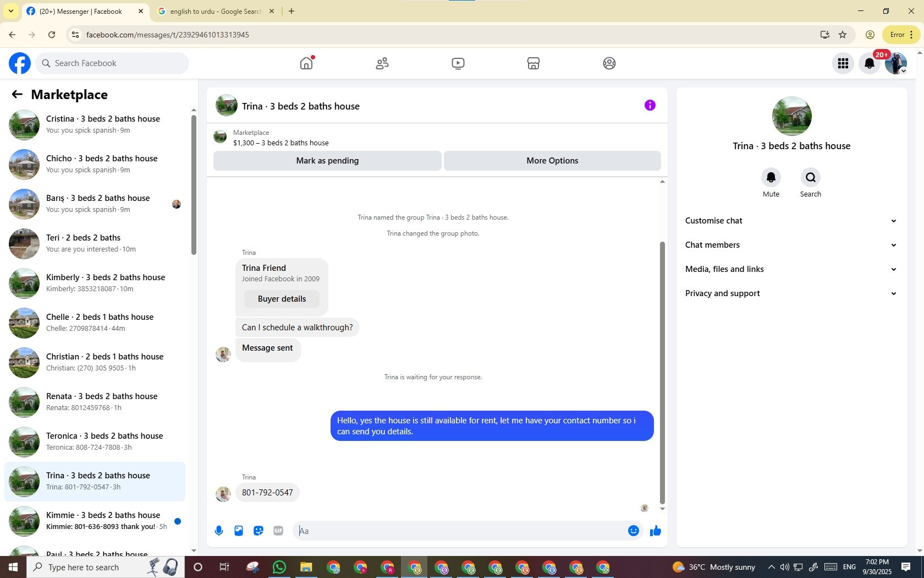This screenshot has width=924, height=578.
Task: Open the emoji picker smiley icon
Action: tap(633, 531)
